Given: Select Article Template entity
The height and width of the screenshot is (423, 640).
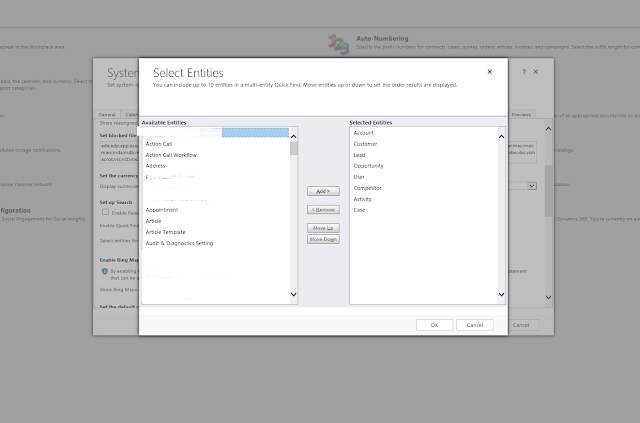Looking at the screenshot, I should [165, 232].
